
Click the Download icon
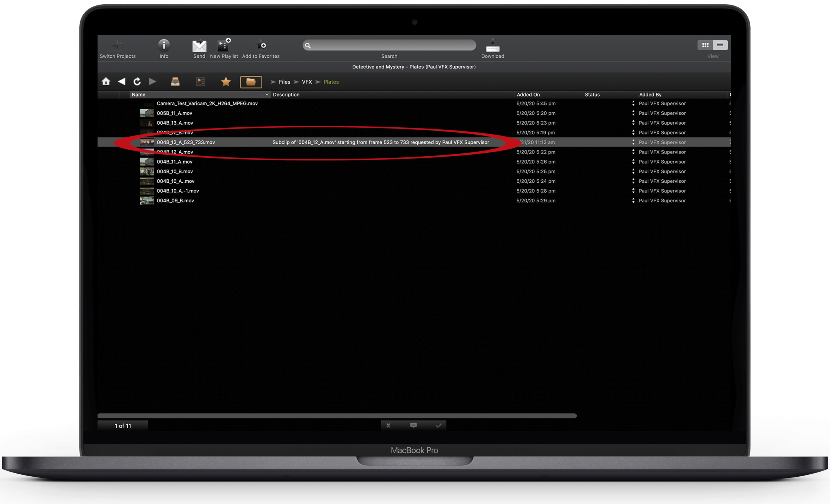pos(492,46)
